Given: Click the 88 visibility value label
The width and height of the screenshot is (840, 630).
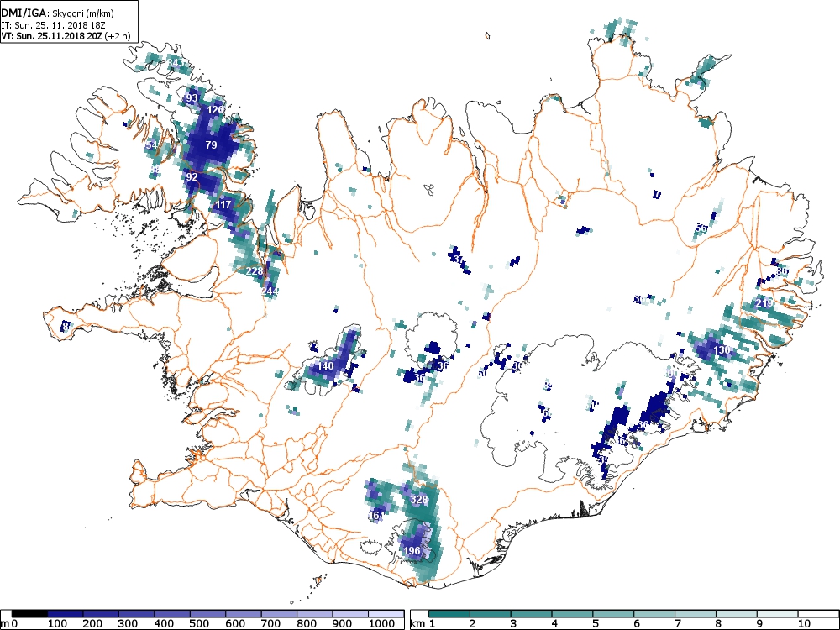Looking at the screenshot, I should 155,170.
